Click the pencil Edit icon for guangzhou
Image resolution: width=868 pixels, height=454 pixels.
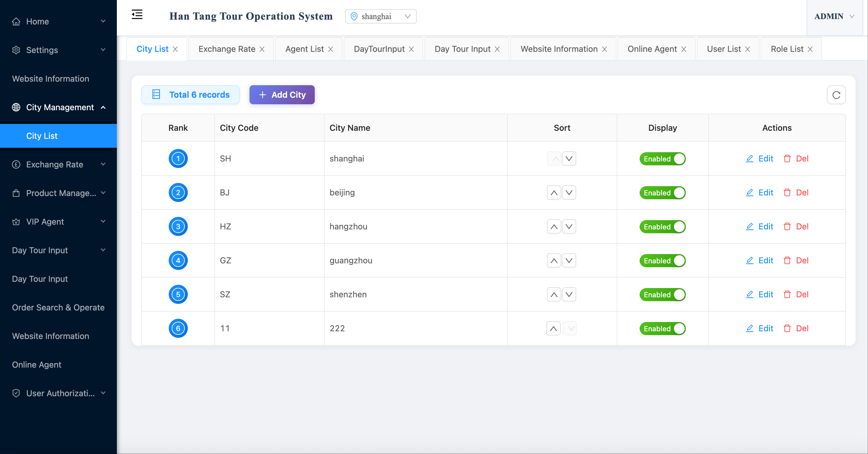coord(749,261)
